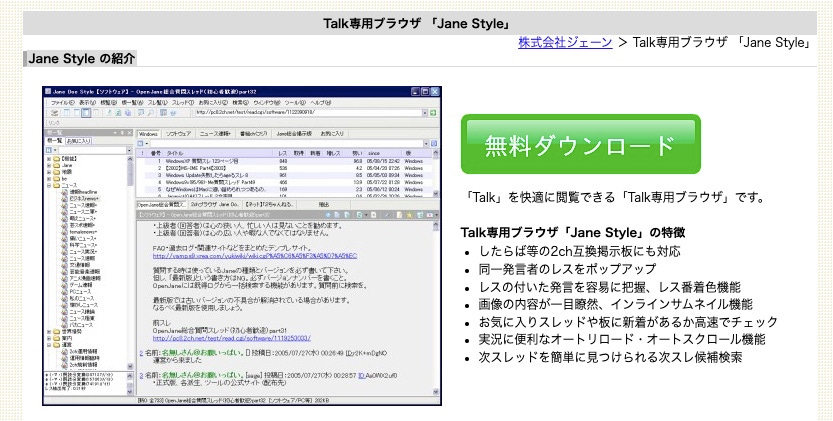Click the breadcrumb text 'Talk専用ブラウザ「Jane Style」'
Screen dimensions: 833x421
click(x=721, y=43)
